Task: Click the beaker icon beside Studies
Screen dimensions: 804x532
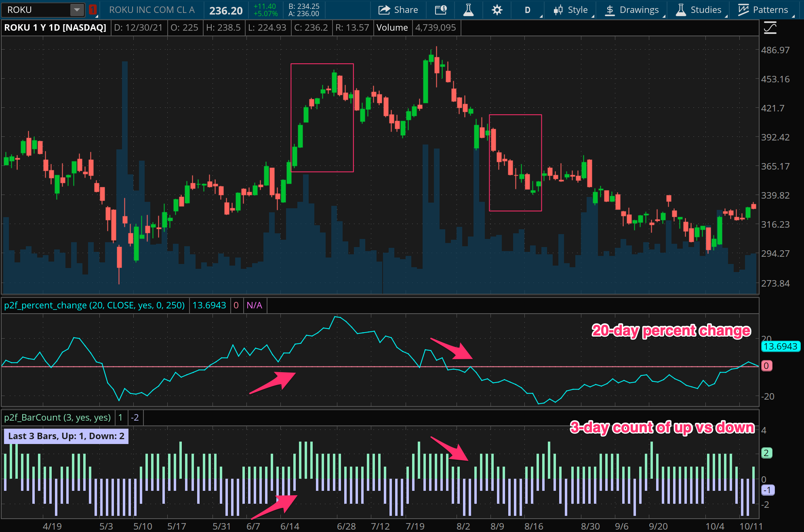Action: pyautogui.click(x=681, y=10)
